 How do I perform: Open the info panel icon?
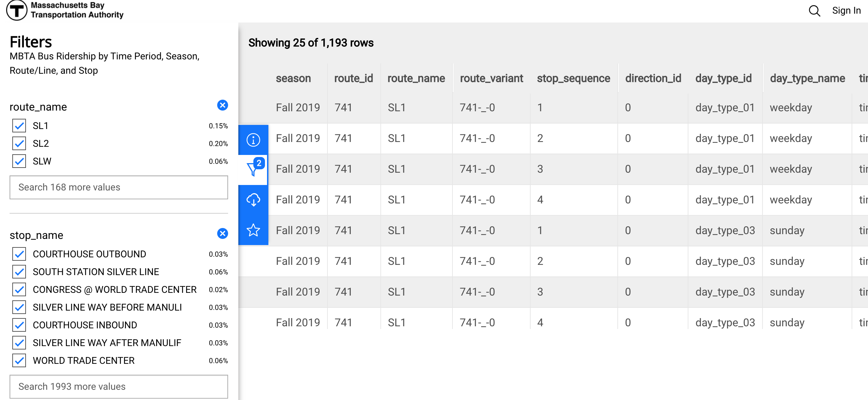(x=253, y=140)
